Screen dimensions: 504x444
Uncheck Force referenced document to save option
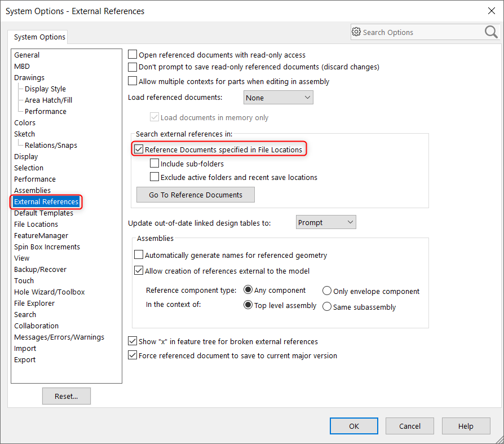(x=132, y=355)
